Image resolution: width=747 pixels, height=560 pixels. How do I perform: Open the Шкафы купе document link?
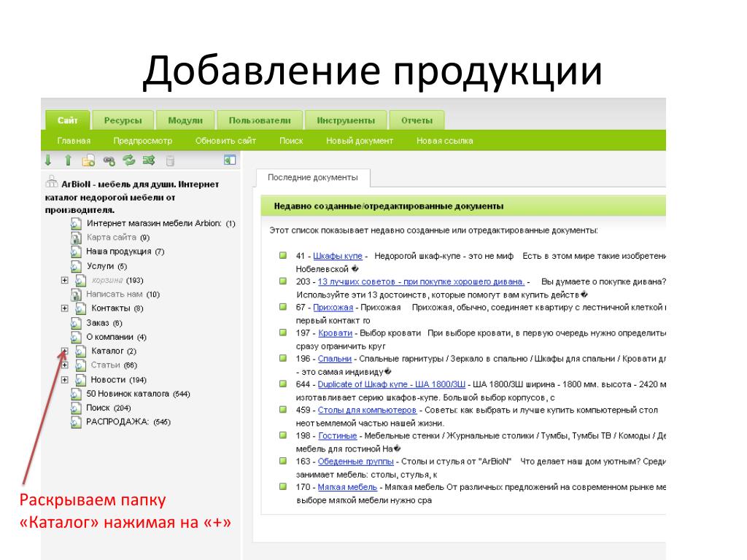338,256
